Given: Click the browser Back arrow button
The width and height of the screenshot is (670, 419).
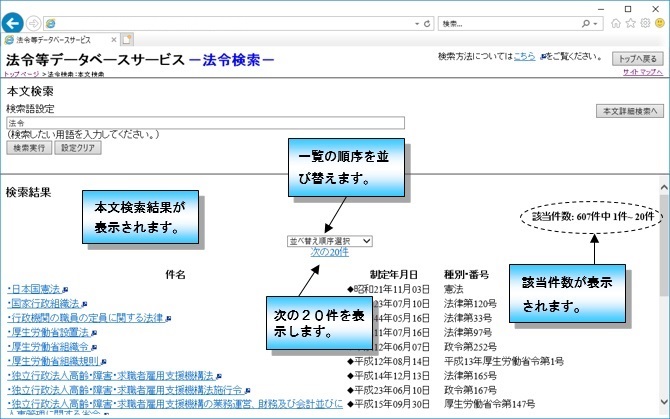Looking at the screenshot, I should [x=14, y=22].
